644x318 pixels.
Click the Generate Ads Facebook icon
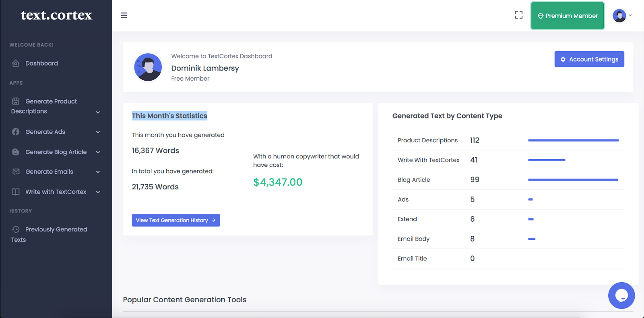pyautogui.click(x=16, y=132)
